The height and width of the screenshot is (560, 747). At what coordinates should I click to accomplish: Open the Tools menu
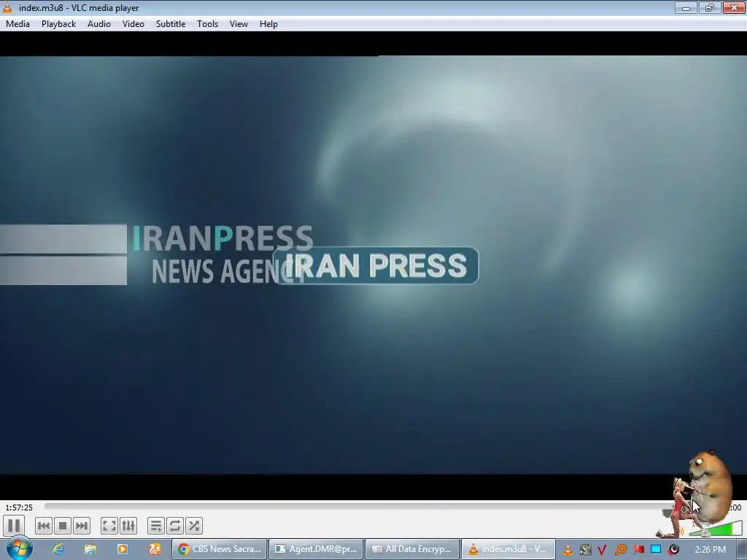tap(208, 24)
